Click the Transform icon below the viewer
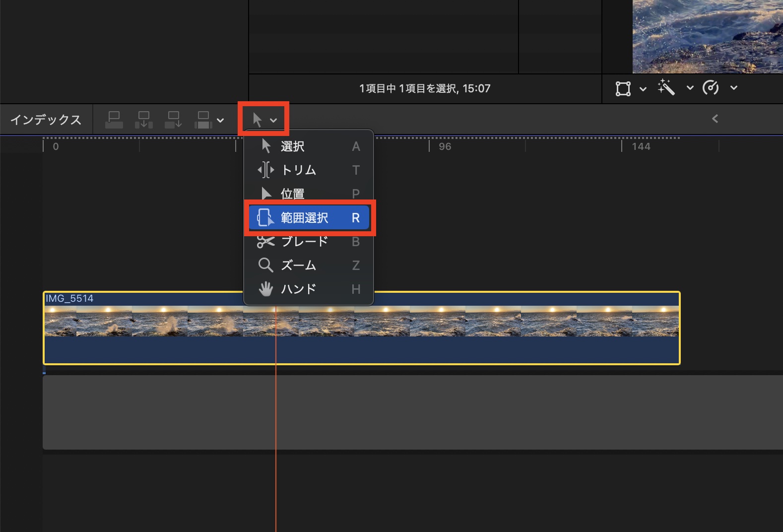The image size is (783, 532). tap(623, 88)
